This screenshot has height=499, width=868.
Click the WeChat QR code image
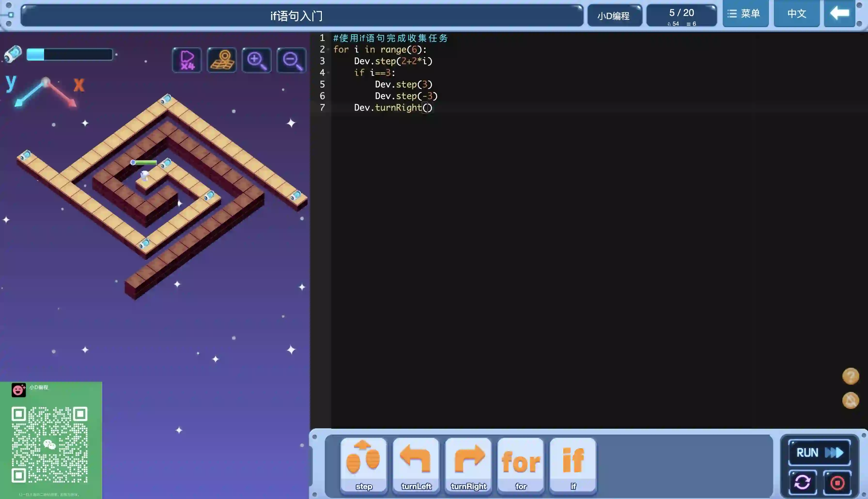pos(50,445)
